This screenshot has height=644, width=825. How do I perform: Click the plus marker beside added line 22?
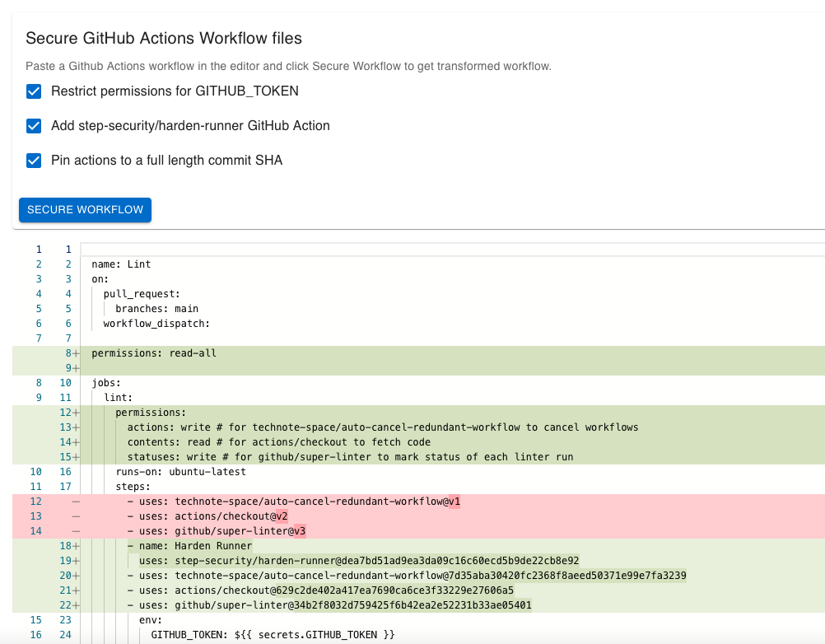point(77,605)
